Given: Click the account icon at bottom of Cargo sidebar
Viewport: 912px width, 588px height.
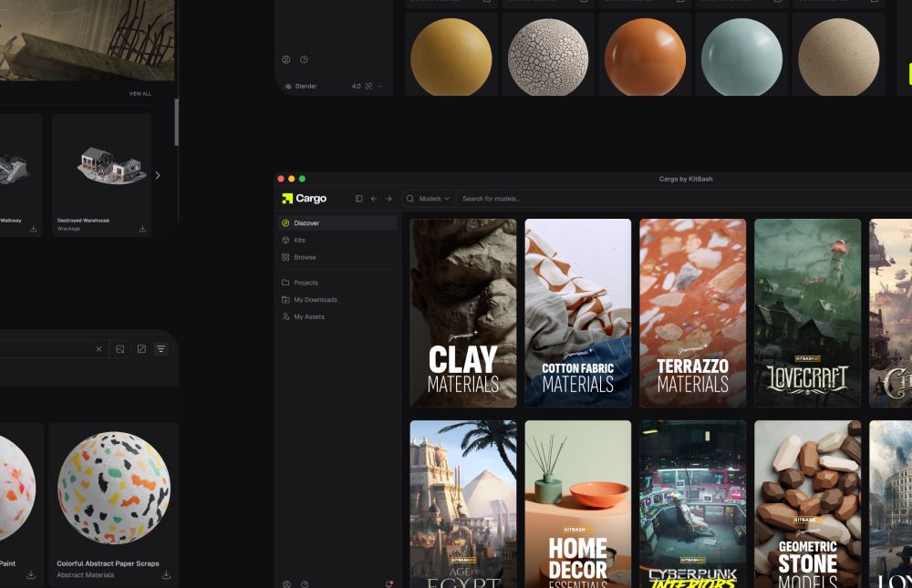Looking at the screenshot, I should tap(286, 584).
